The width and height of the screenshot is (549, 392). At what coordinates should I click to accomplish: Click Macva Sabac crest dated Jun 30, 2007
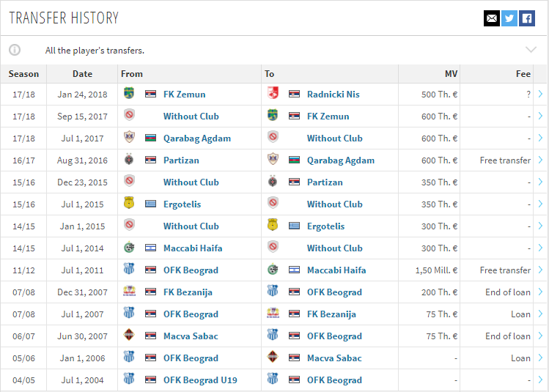click(x=129, y=335)
